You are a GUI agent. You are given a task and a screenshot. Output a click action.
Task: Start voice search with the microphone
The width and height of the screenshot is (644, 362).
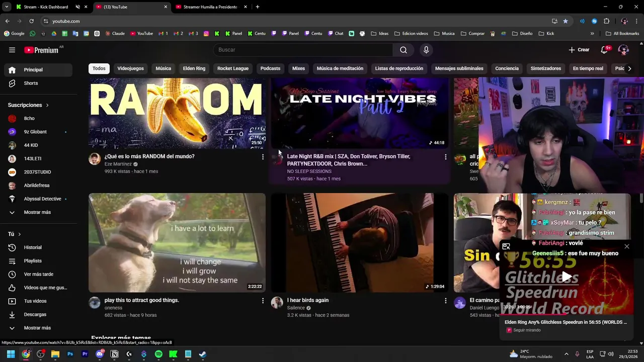tap(426, 50)
